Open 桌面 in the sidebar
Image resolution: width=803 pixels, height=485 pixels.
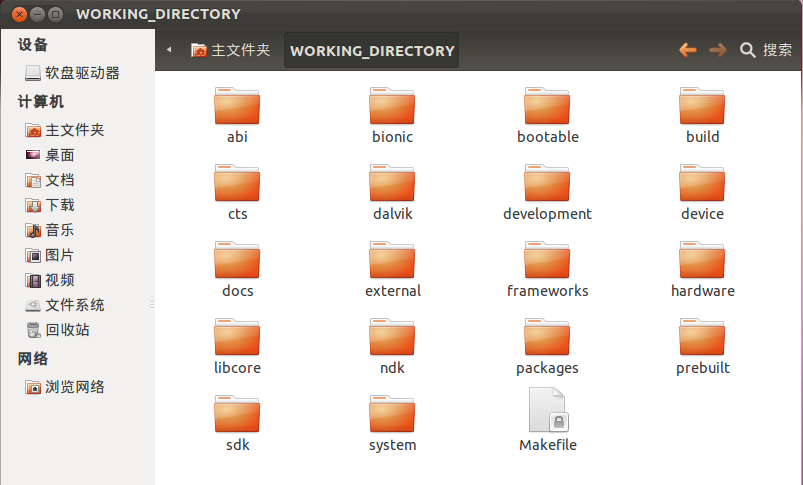coord(50,155)
